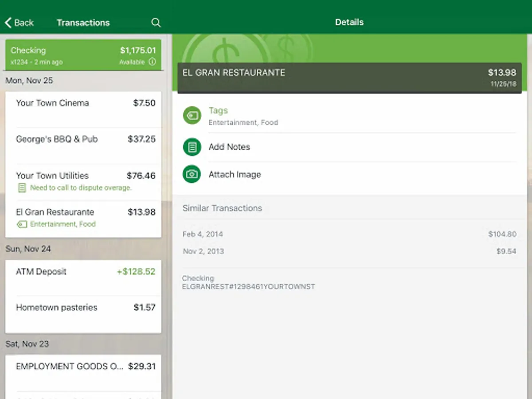The height and width of the screenshot is (399, 532).
Task: Click the ELGRANREST#1298461YOURTOWNST reference text
Action: point(248,287)
